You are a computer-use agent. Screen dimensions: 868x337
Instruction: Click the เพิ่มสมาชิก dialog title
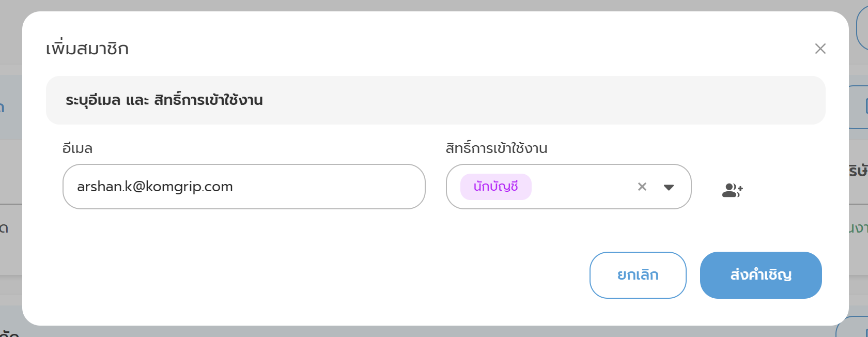pos(87,49)
